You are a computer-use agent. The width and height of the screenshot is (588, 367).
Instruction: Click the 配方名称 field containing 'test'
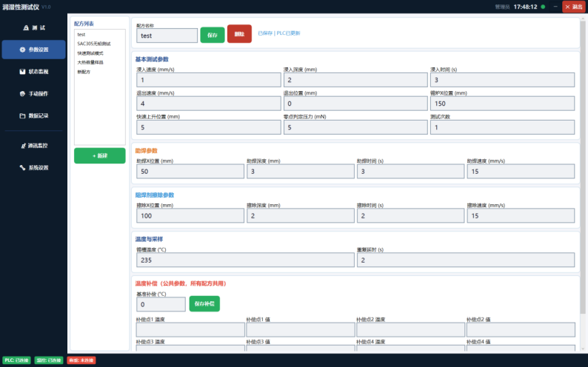coord(167,36)
